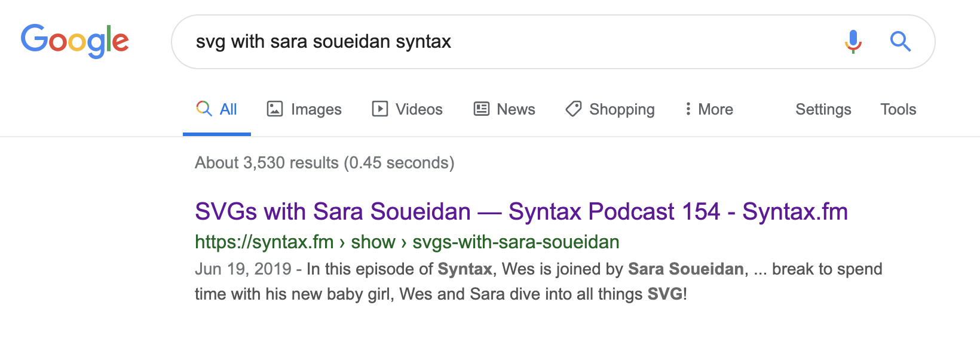Screen dimensions: 980x345
Task: Click the newspaper icon next to News
Action: [x=481, y=109]
